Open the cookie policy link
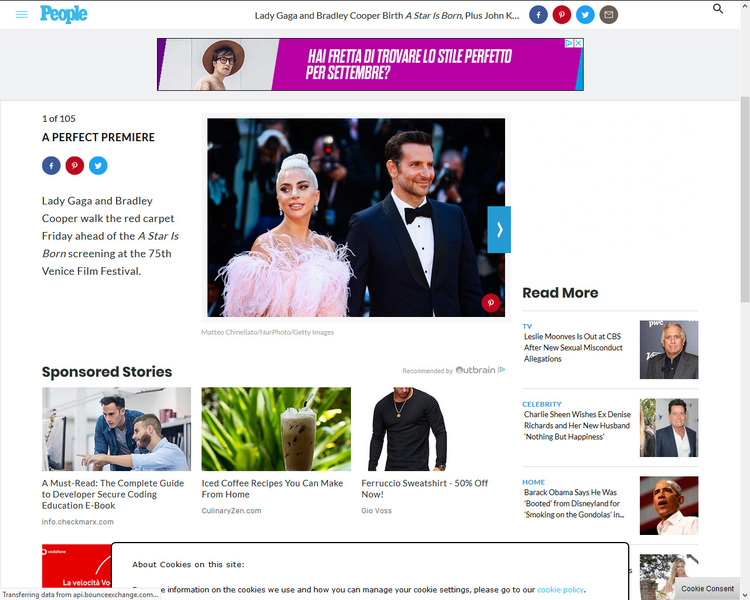 pos(560,590)
